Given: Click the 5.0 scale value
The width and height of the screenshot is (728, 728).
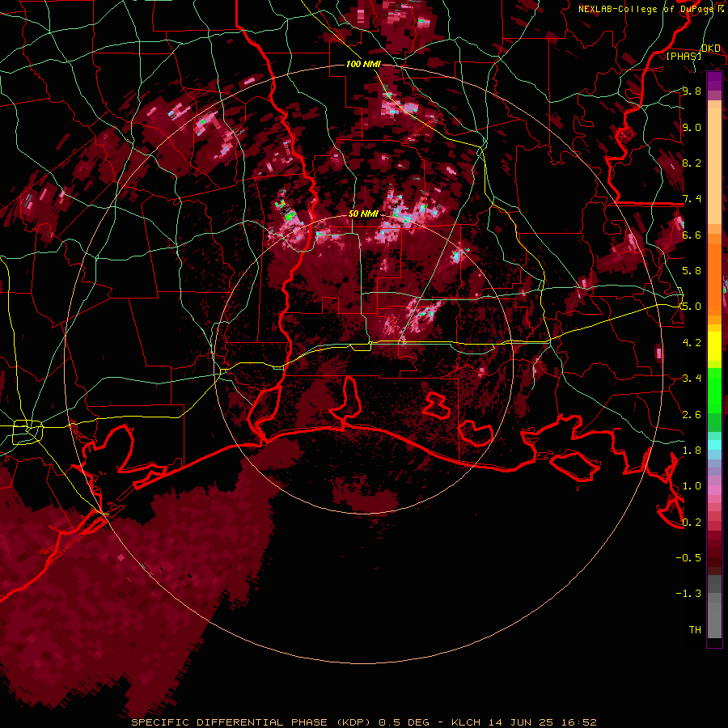Looking at the screenshot, I should tap(692, 307).
